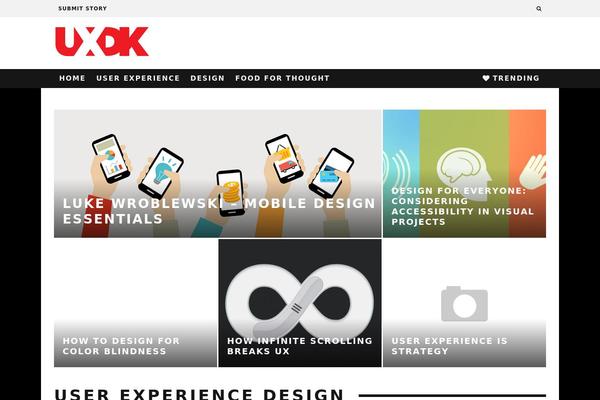Click the heart icon beside Trending
Screen dimensions: 600x400
(486, 78)
